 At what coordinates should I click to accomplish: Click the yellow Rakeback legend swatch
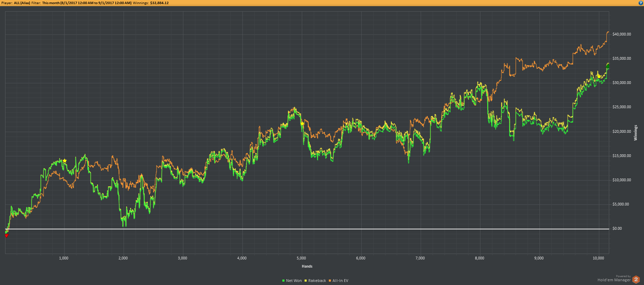coord(306,281)
